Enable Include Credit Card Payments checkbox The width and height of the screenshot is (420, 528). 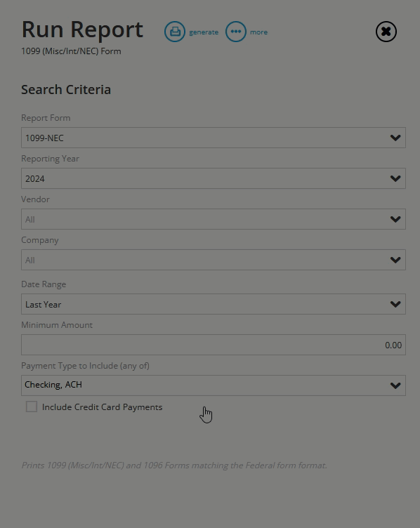pyautogui.click(x=32, y=407)
